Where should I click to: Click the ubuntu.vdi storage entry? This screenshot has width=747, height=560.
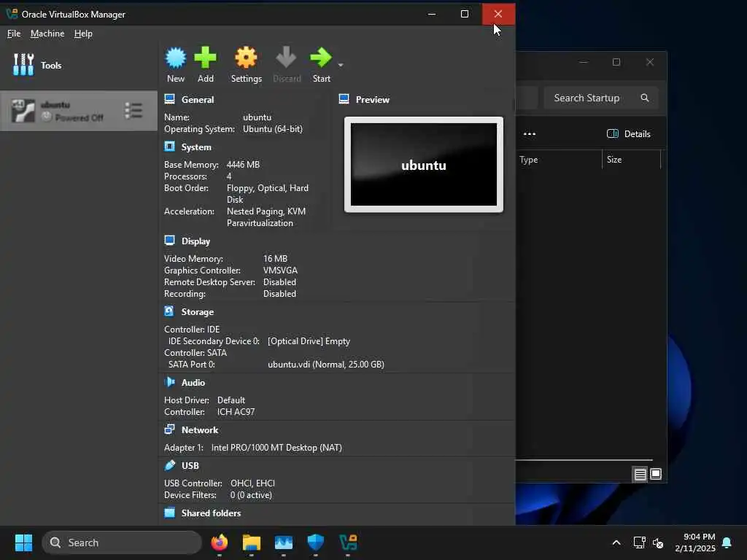[326, 365]
